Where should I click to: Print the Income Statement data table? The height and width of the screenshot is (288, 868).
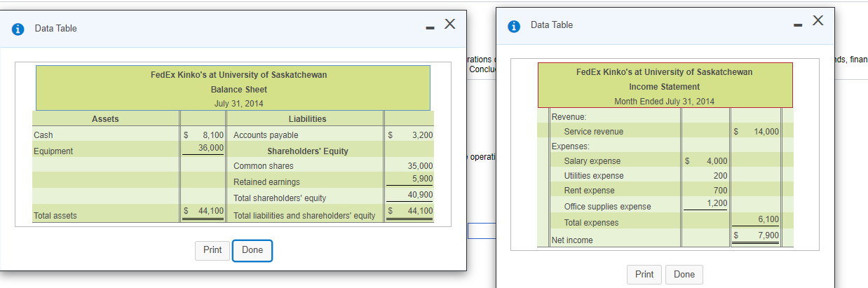click(644, 275)
